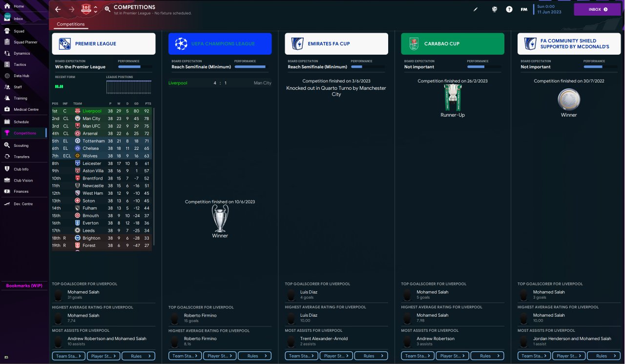Screen dimensions: 625x364
Task: Open Champions League Team Stats button
Action: (185, 356)
